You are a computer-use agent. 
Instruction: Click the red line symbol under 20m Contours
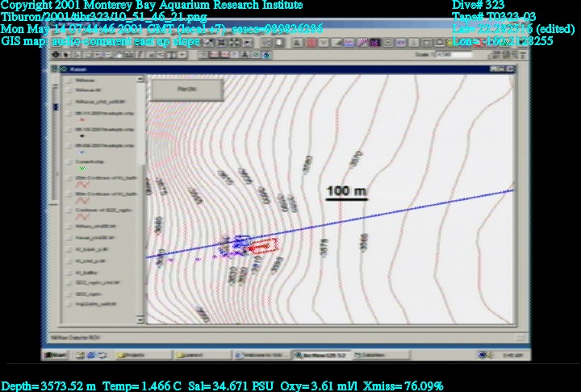pos(83,186)
